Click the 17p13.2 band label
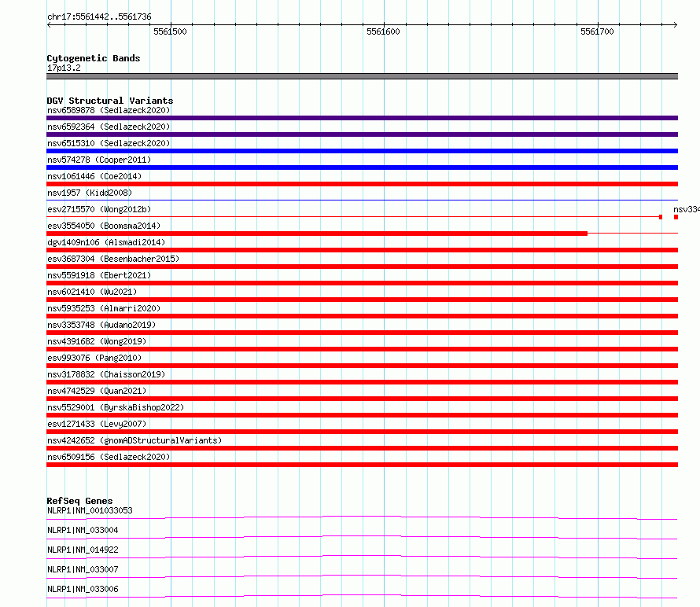This screenshot has width=700, height=607. click(x=64, y=68)
